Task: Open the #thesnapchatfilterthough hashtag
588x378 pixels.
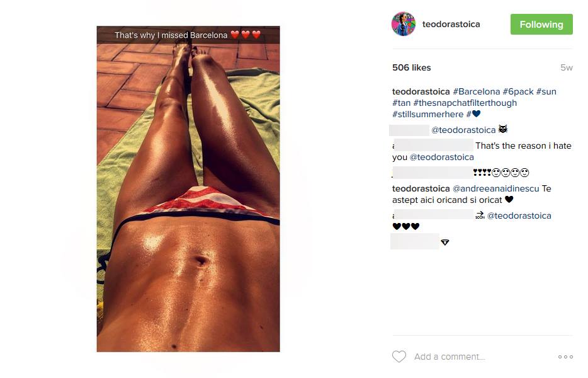Action: pos(465,103)
